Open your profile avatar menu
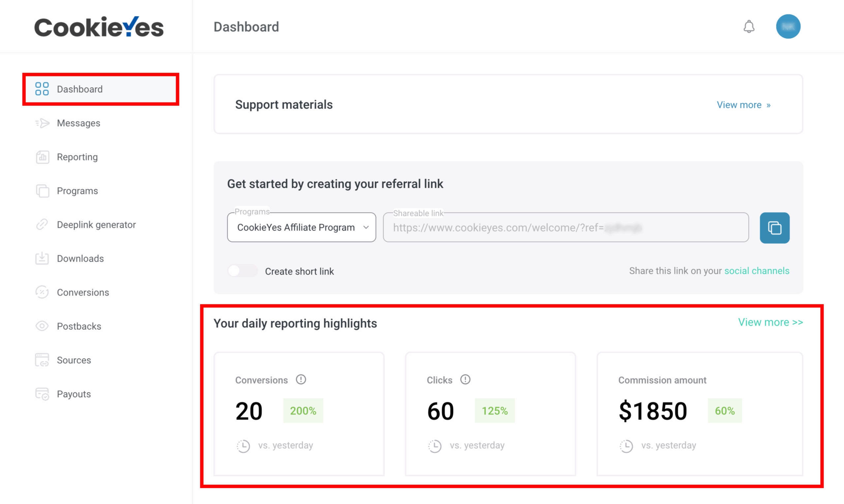 point(789,26)
